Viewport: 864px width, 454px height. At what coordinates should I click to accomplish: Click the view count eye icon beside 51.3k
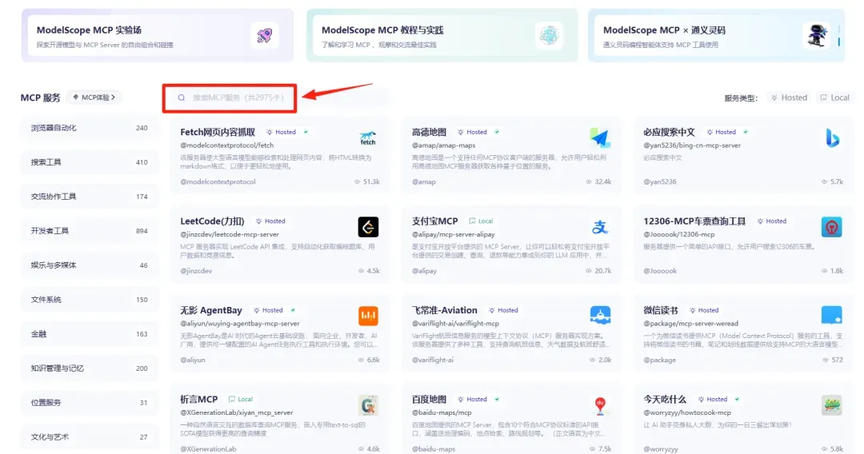[357, 182]
